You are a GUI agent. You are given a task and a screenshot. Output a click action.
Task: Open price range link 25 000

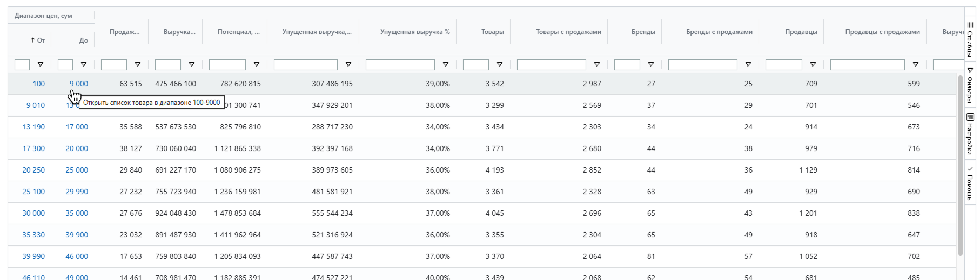click(x=77, y=170)
